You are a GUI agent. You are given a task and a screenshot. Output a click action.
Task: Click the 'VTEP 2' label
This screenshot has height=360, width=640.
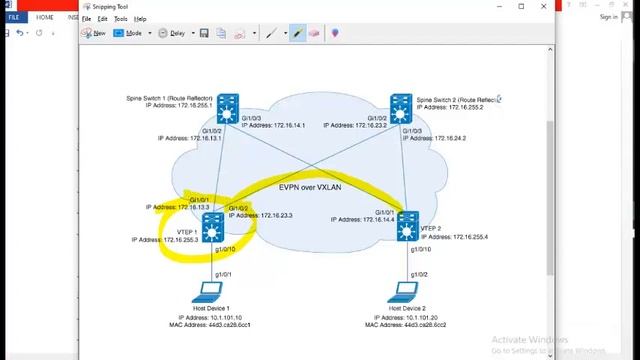pos(431,229)
